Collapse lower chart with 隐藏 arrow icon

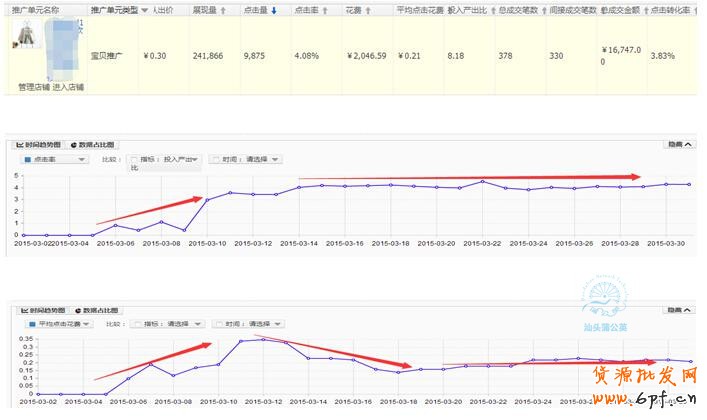(687, 311)
